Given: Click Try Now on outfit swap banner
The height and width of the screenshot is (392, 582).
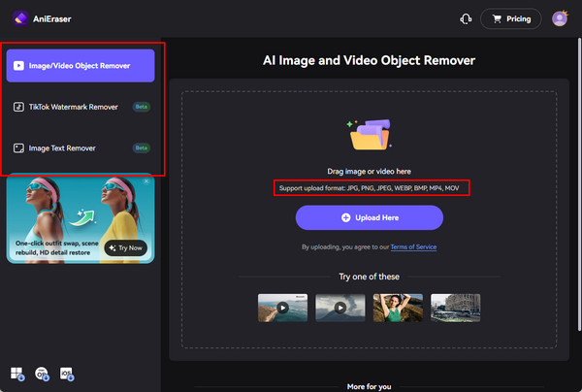Looking at the screenshot, I should [x=126, y=247].
